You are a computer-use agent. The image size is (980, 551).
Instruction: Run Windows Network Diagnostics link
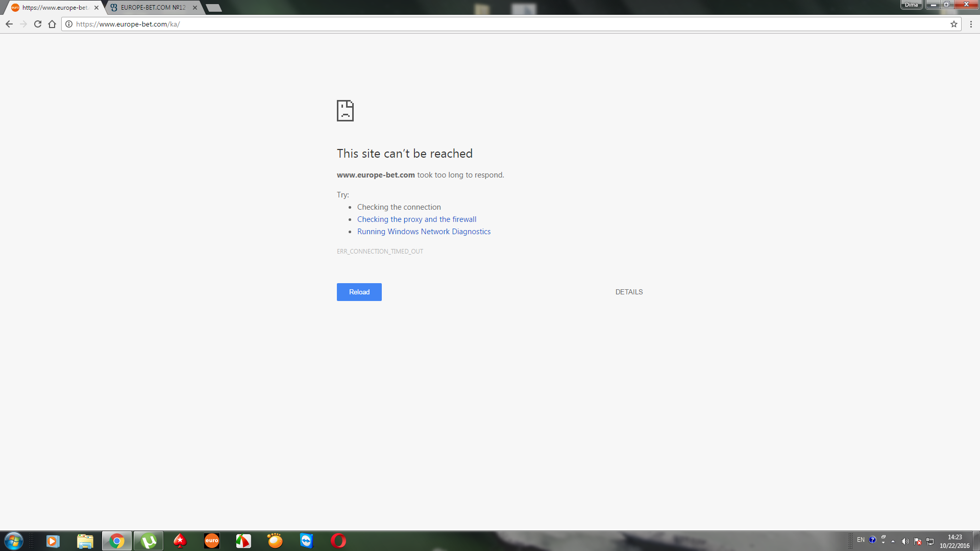tap(424, 232)
